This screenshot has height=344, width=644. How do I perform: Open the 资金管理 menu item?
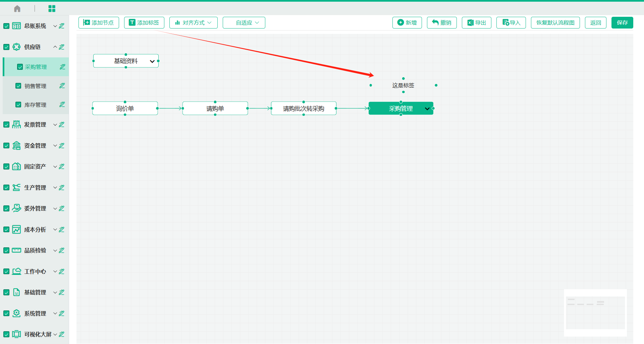[35, 146]
